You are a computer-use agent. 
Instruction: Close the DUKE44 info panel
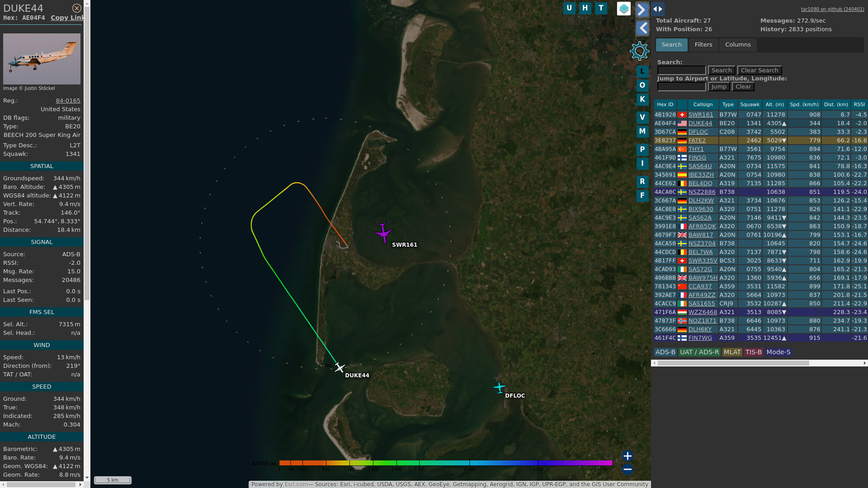[77, 8]
